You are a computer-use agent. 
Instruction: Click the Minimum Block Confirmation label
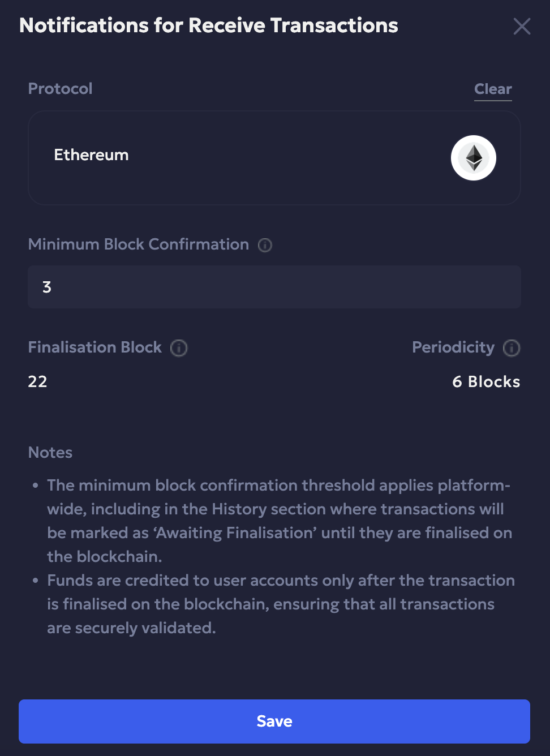[x=139, y=244]
